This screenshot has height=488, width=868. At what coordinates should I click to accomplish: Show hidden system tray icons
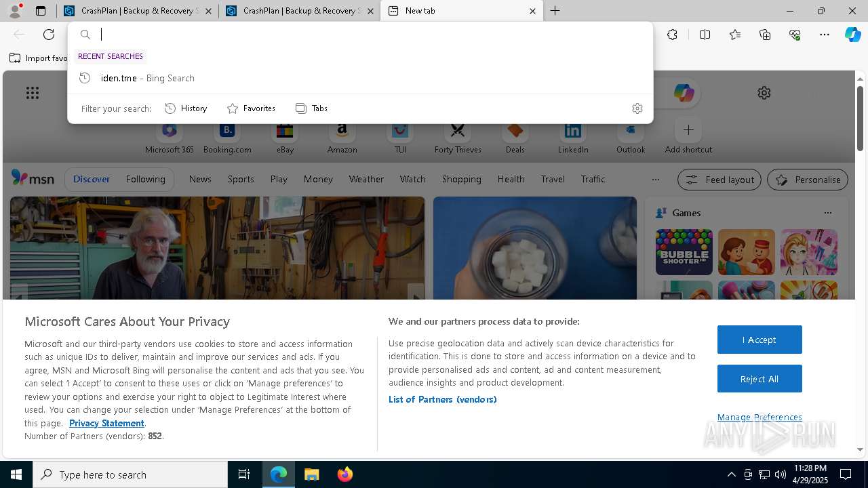pyautogui.click(x=731, y=474)
